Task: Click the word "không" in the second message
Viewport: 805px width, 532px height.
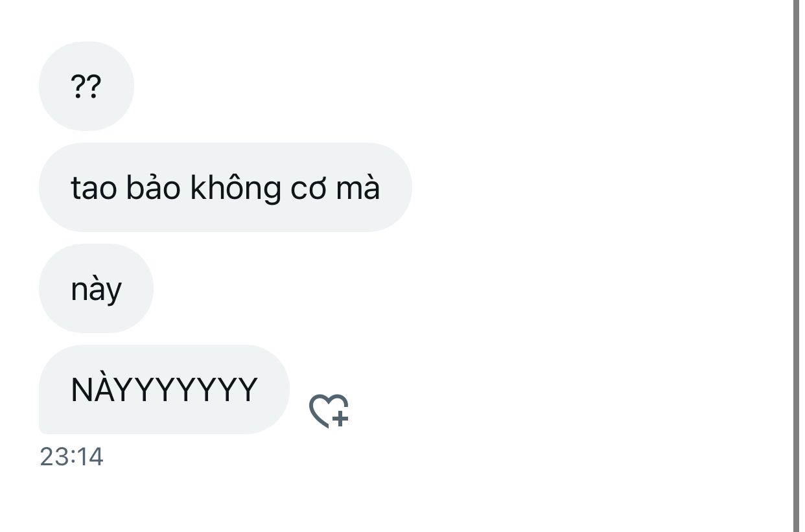Action: [236, 189]
